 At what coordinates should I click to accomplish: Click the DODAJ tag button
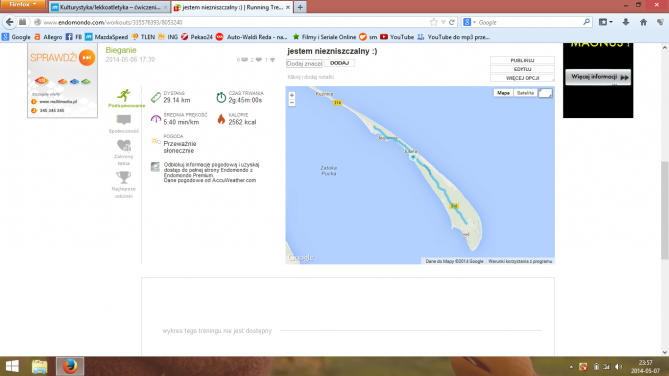click(x=339, y=63)
